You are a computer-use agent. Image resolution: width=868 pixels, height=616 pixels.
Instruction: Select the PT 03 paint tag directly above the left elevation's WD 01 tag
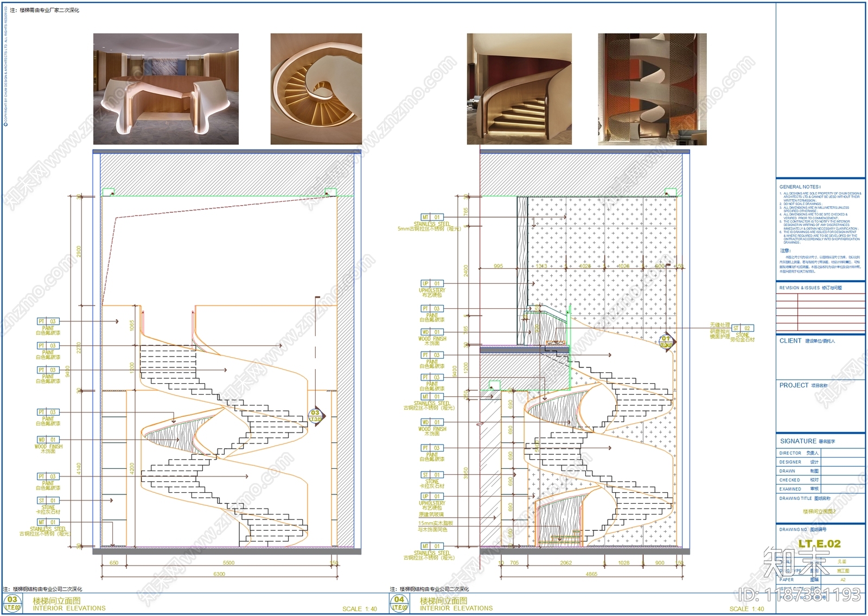(48, 412)
